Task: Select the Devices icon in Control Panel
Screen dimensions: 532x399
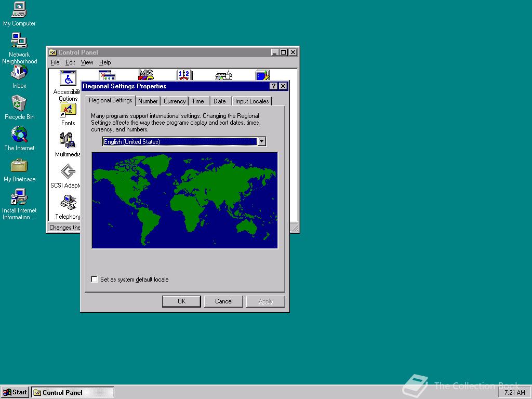Action: pyautogui.click(x=224, y=75)
